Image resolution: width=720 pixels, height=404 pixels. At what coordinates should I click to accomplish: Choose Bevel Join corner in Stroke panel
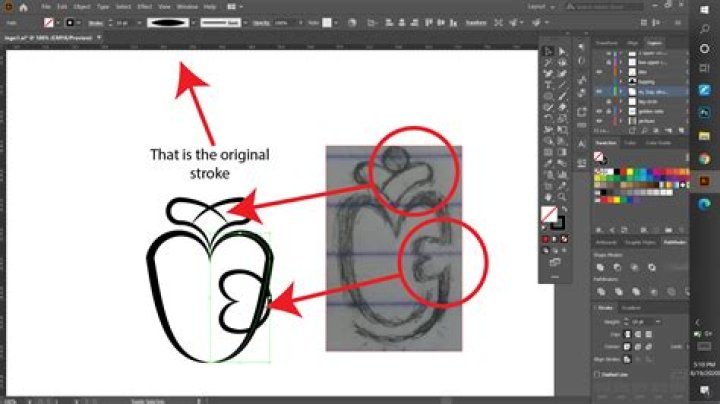click(x=648, y=347)
